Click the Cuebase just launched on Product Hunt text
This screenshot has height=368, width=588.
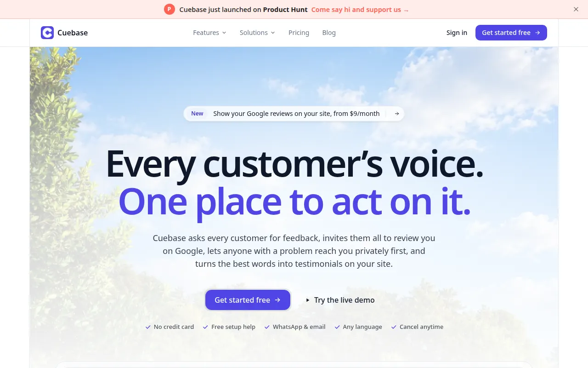[x=243, y=10]
